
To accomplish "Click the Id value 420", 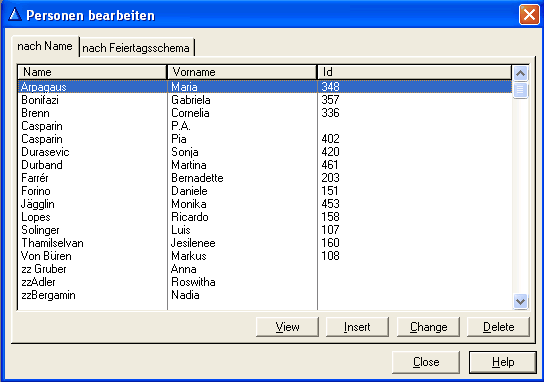I will [x=330, y=152].
